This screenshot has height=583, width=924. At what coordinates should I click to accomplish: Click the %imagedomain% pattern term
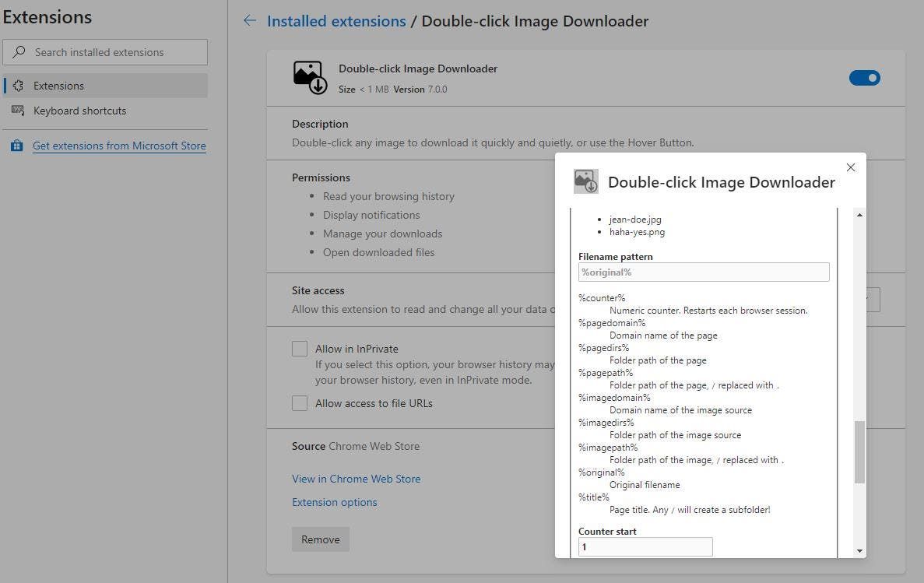click(x=614, y=397)
